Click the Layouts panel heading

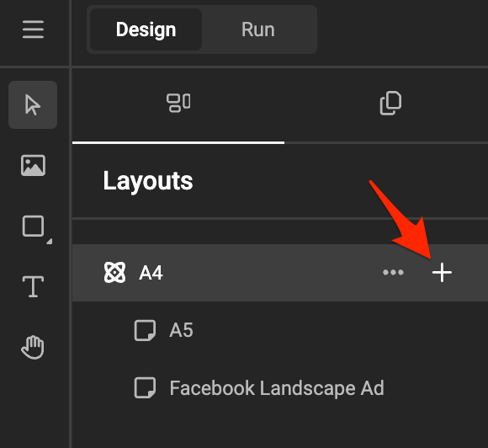(x=148, y=181)
